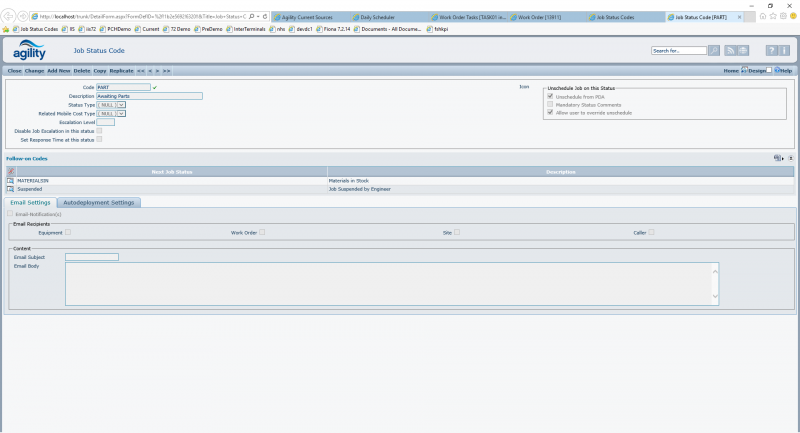Expand the Related Mobile Cost Type dropdown

pyautogui.click(x=120, y=113)
